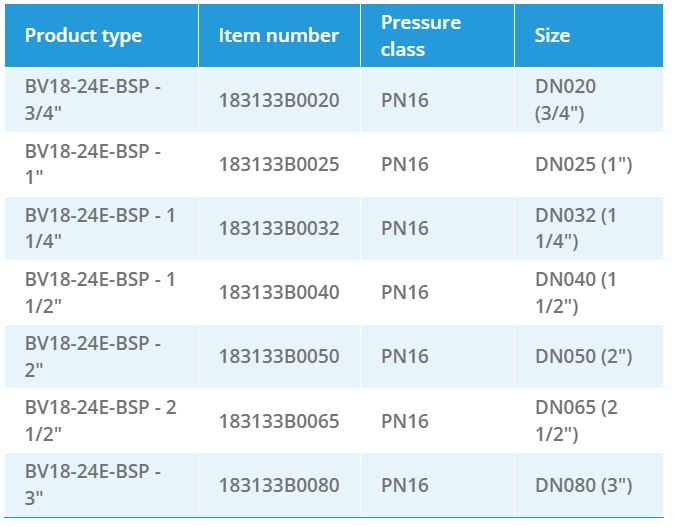Click PN16 in the 183133B0065 row
This screenshot has height=527, width=676.
[404, 421]
